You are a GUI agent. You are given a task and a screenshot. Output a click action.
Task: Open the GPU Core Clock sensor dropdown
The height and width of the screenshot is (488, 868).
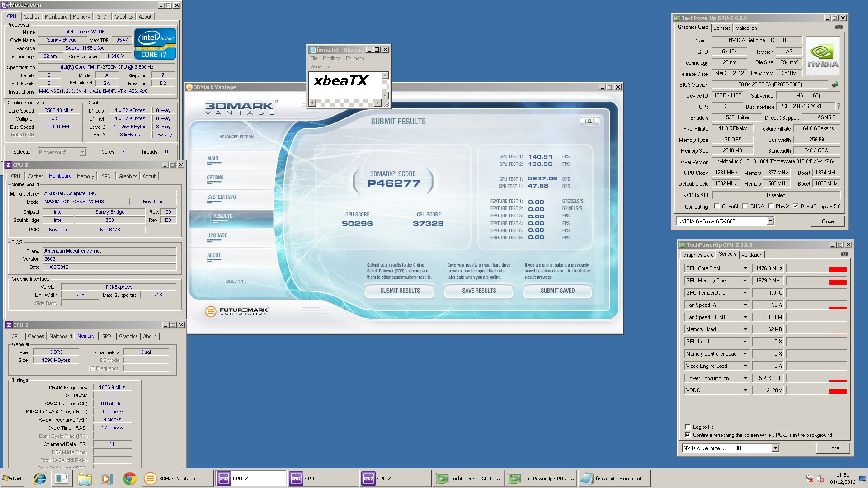(745, 268)
